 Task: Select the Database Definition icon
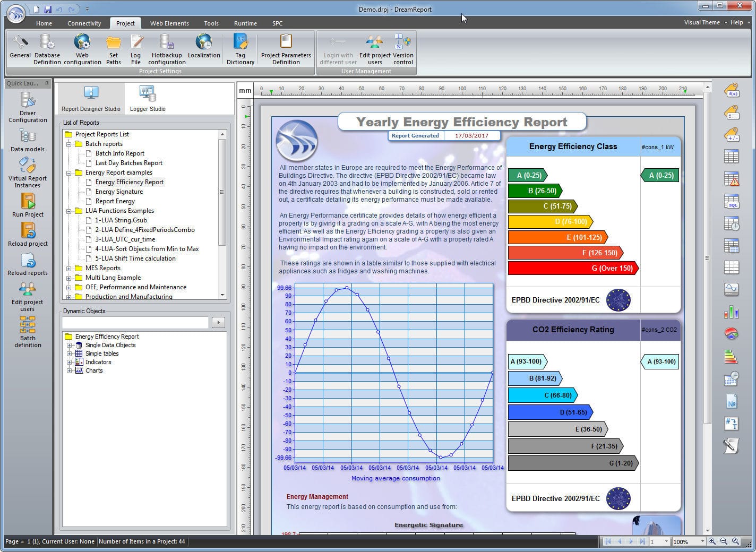tap(47, 48)
